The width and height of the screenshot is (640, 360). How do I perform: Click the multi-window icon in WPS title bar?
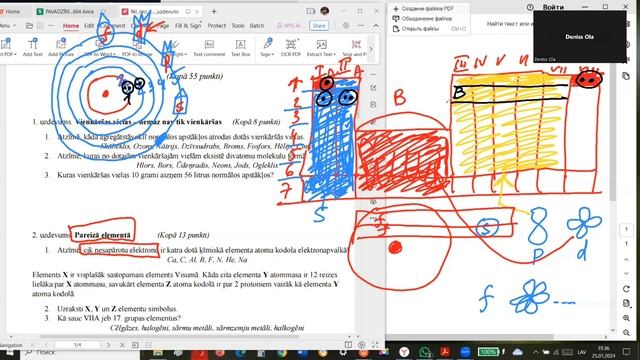coord(311,11)
